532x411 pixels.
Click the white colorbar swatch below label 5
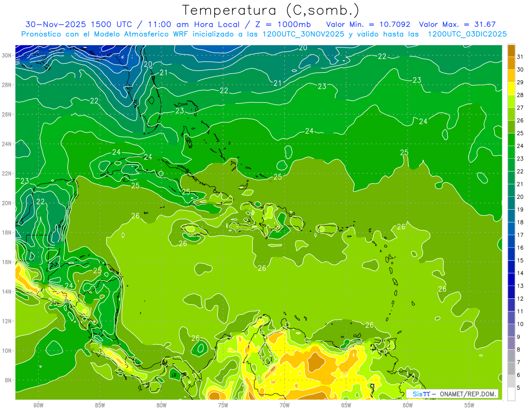point(511,394)
